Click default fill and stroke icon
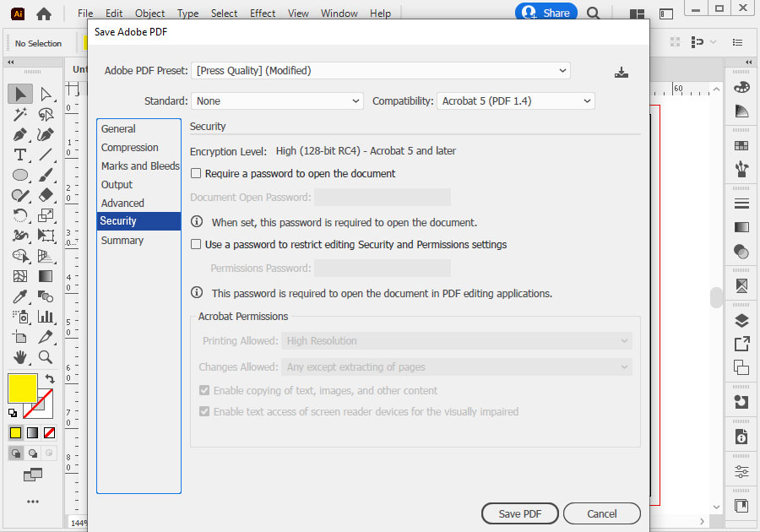Viewport: 760px width, 532px height. (13, 413)
